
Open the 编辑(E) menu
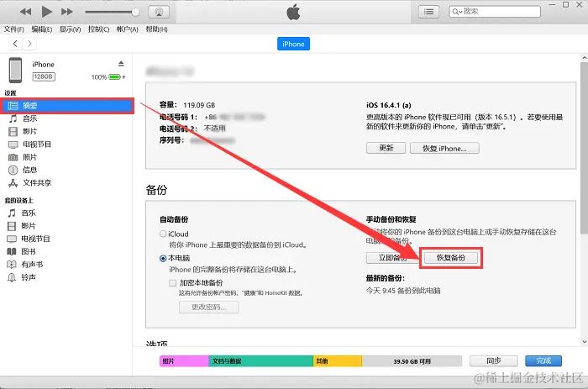point(42,29)
